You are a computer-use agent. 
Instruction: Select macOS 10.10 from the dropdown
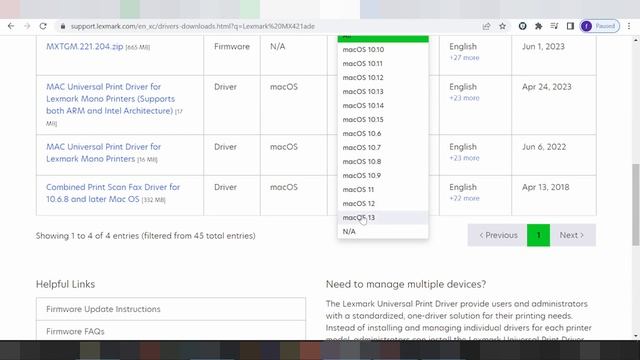[x=383, y=49]
